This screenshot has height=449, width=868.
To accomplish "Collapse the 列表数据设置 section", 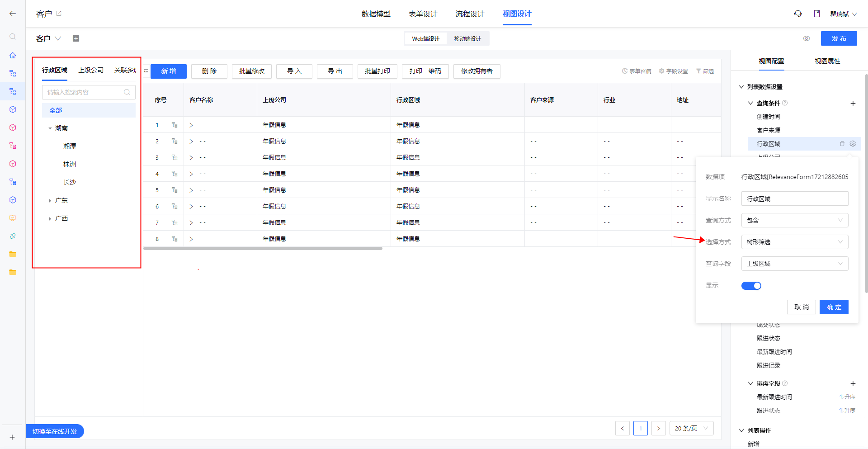I will pos(741,87).
